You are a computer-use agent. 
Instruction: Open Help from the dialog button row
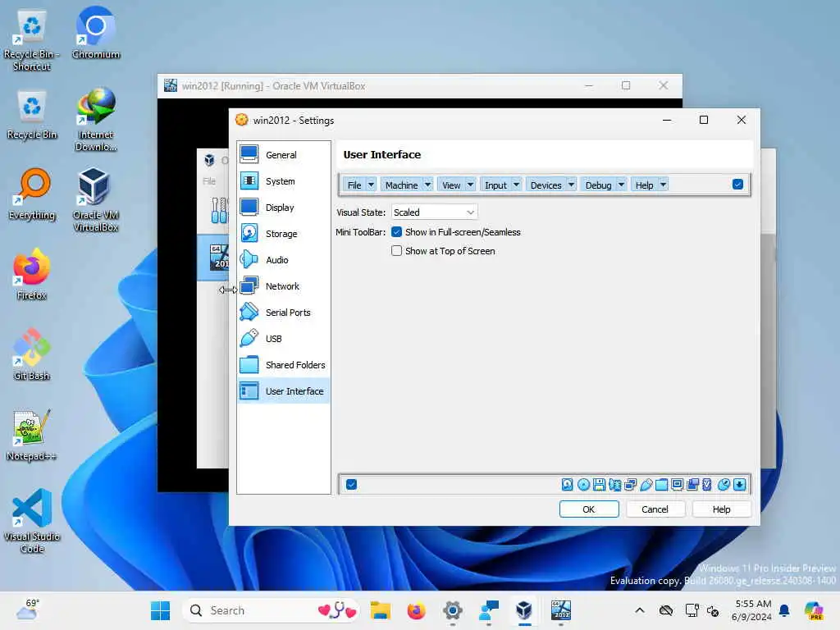(x=721, y=509)
